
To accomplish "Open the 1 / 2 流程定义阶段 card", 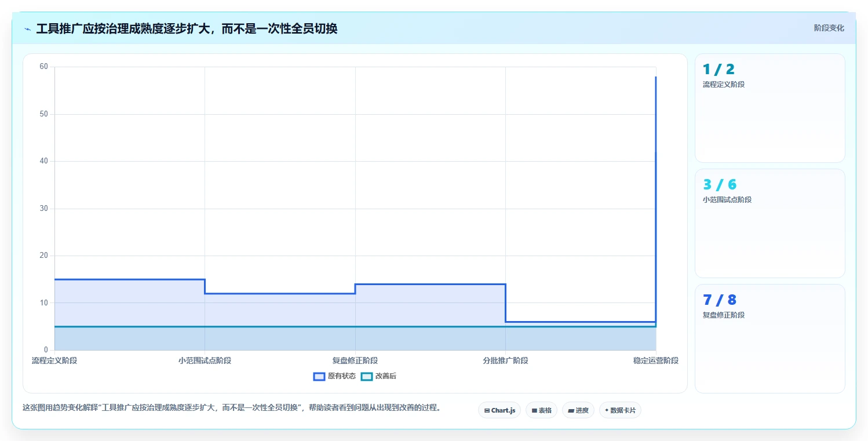I will tap(769, 108).
